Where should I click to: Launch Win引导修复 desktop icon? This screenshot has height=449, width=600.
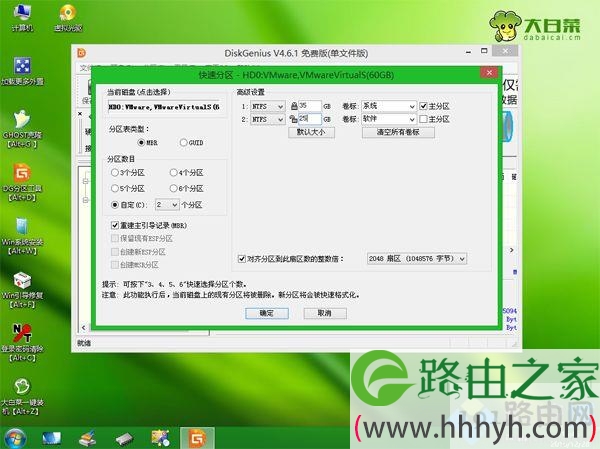pos(22,290)
